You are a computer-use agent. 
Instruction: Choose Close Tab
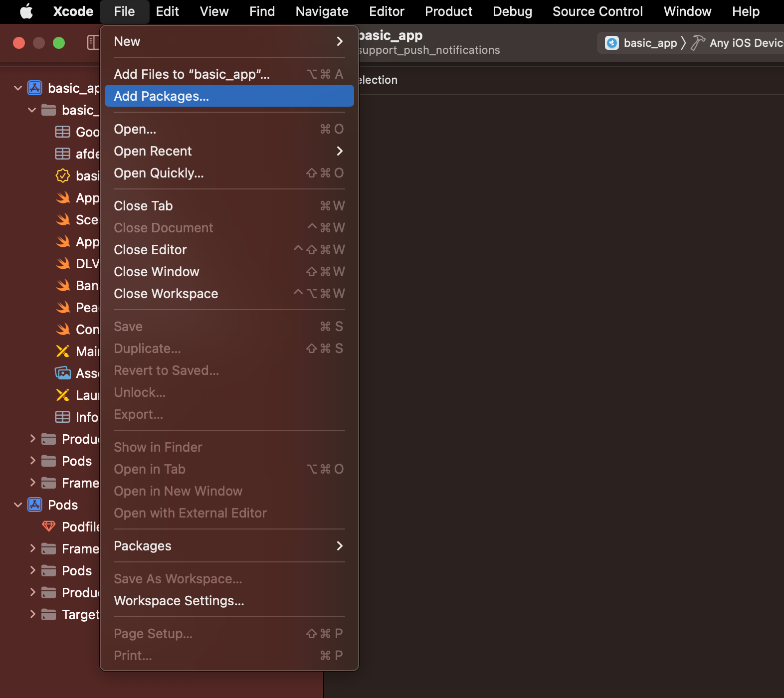pos(229,206)
